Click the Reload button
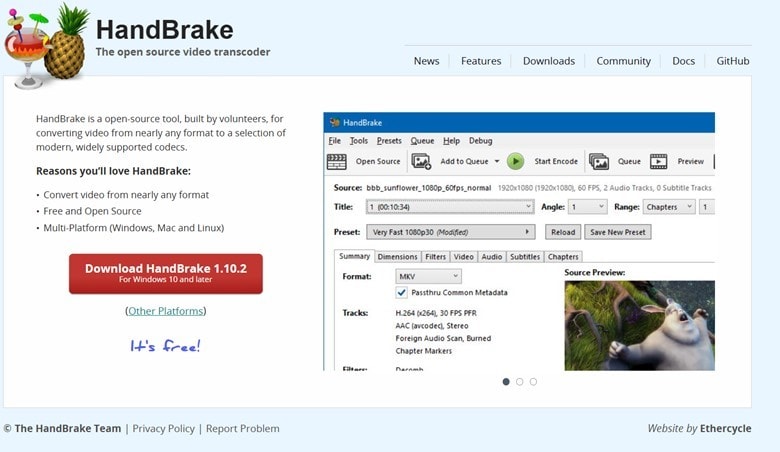Viewport: 780px width, 452px height. click(x=563, y=232)
